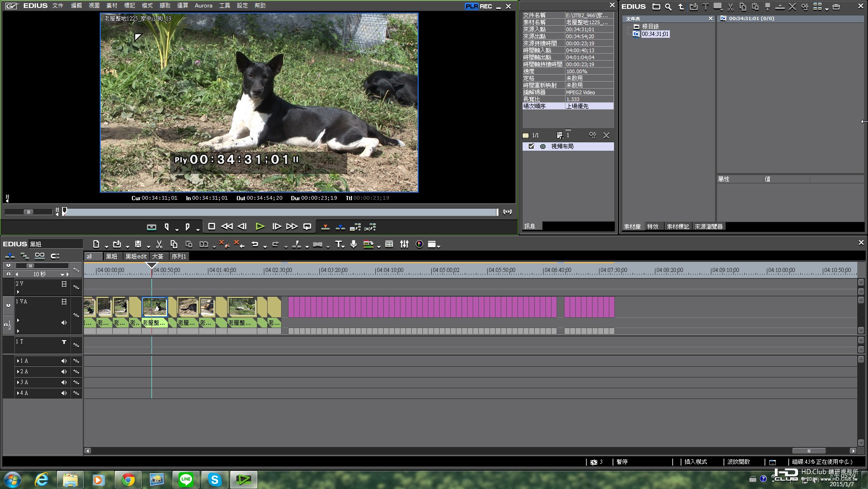Click the New sequence icon

[96, 244]
